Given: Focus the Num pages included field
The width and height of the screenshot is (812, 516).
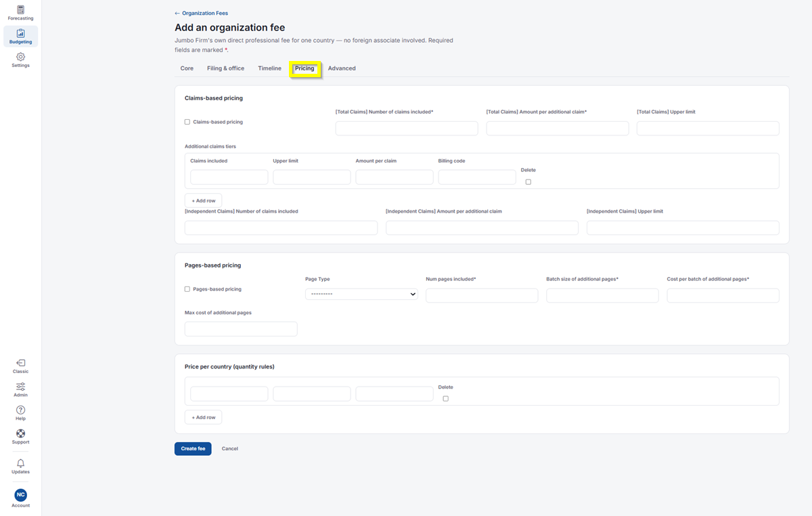Looking at the screenshot, I should [482, 295].
